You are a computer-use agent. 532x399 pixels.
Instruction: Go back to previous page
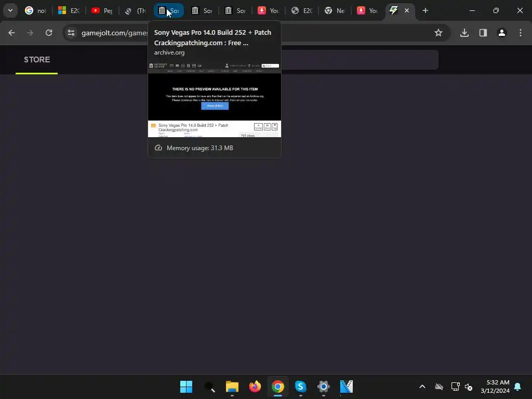11,33
